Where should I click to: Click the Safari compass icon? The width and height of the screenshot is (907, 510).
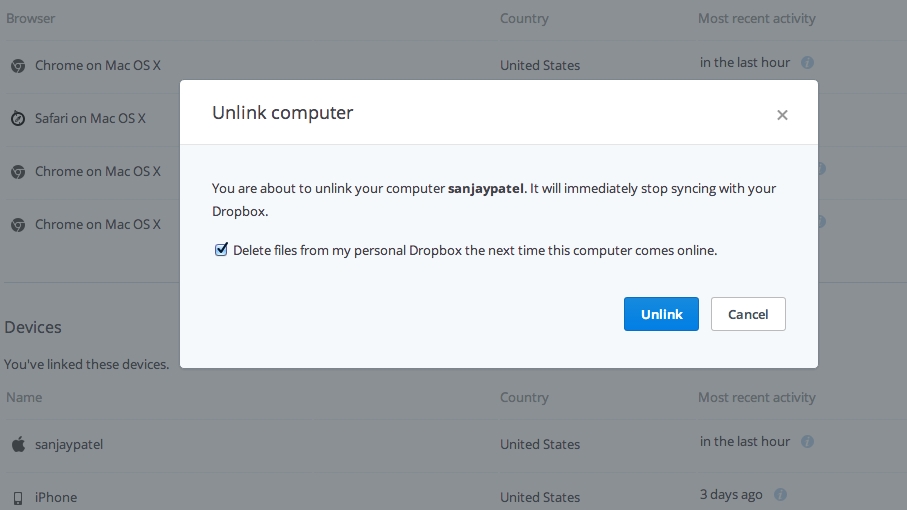(18, 118)
